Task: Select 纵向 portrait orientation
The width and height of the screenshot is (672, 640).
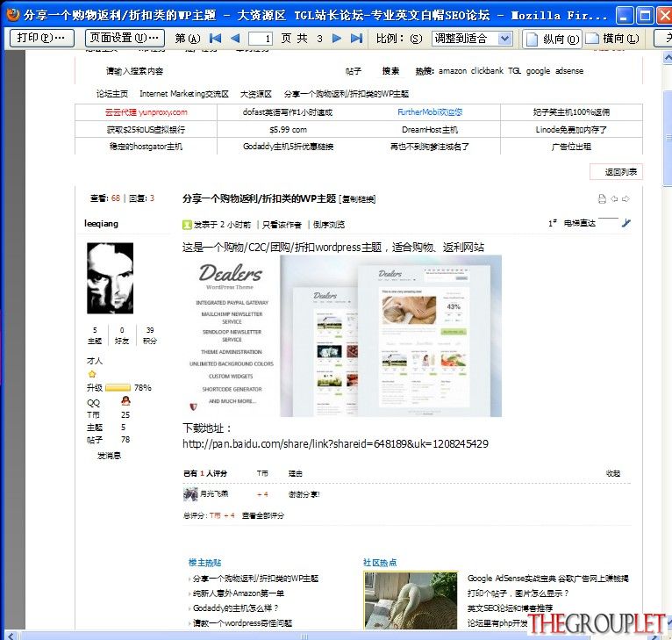Action: [552, 39]
